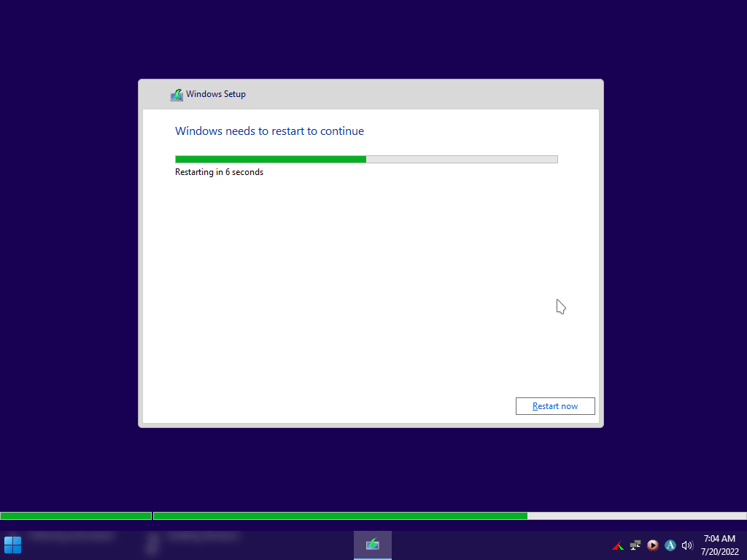Click 'Windows needs to restart to continue' heading

pyautogui.click(x=270, y=131)
